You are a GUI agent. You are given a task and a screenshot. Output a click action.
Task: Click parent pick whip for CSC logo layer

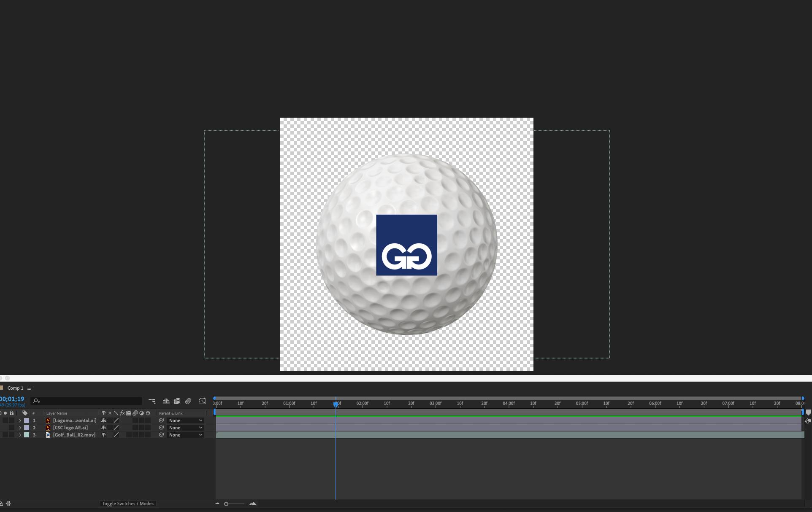coord(161,428)
